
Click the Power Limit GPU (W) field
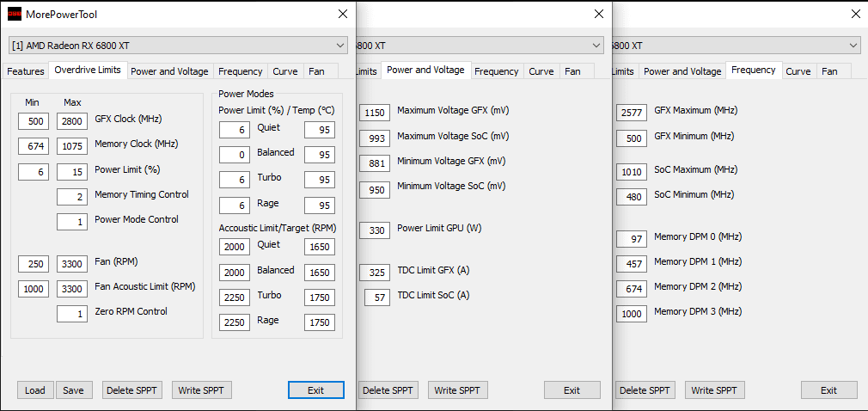coord(375,230)
